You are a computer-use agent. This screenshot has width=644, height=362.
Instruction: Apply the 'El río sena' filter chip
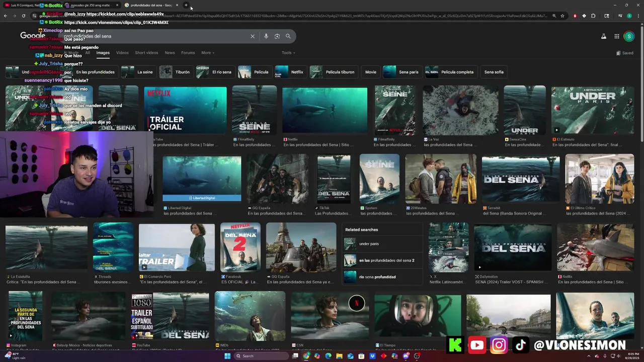(215, 72)
